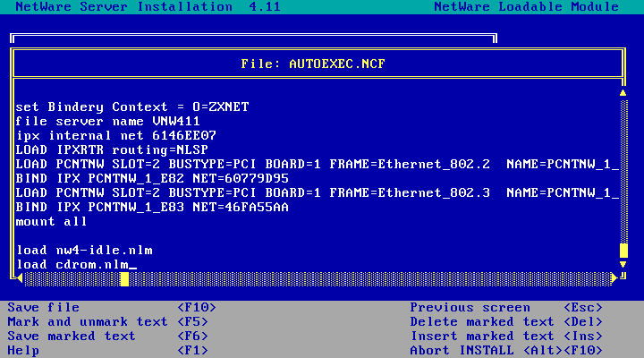Click the 'File: AUTOEXEC.NCF' title
Screen dimensions: 644x358
click(x=313, y=64)
